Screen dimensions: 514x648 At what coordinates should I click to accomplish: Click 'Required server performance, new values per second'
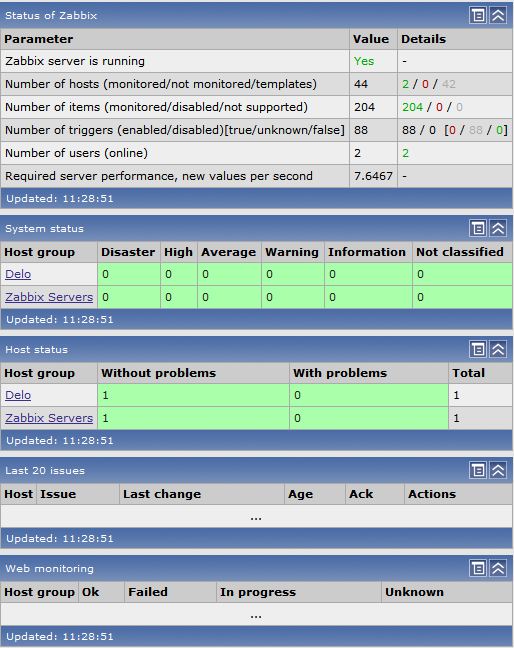pos(159,176)
